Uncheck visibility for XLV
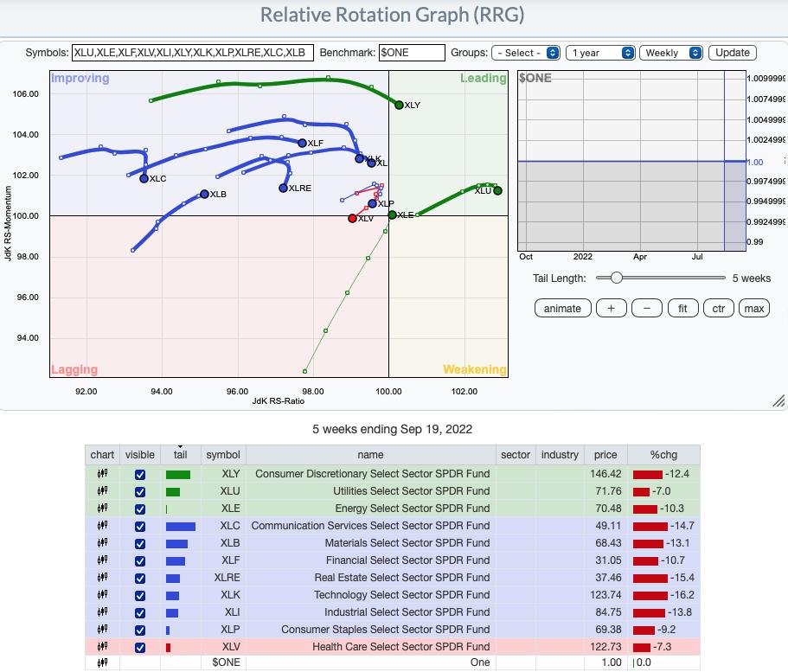This screenshot has width=788, height=672. tap(140, 648)
